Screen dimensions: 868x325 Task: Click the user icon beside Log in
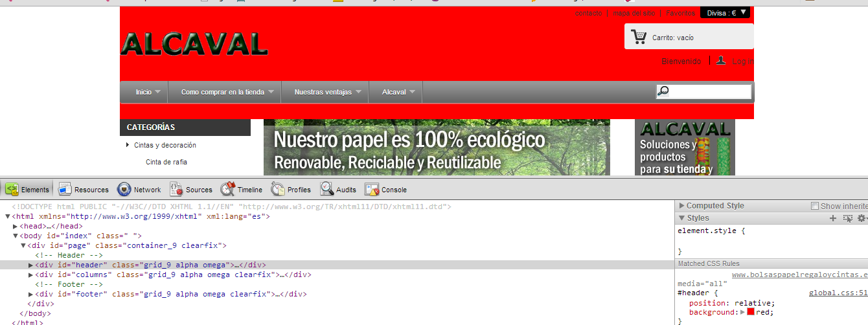click(721, 60)
